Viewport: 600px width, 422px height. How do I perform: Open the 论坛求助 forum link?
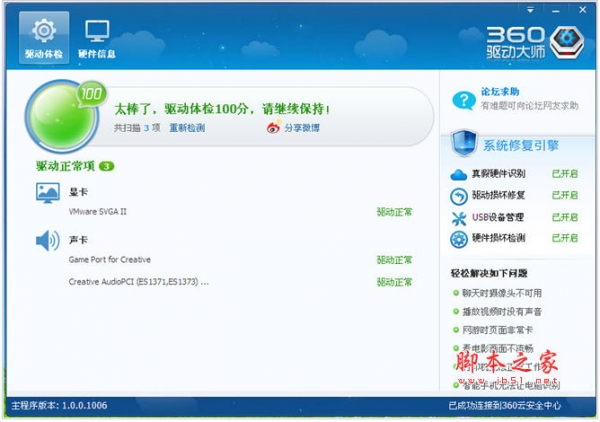500,92
